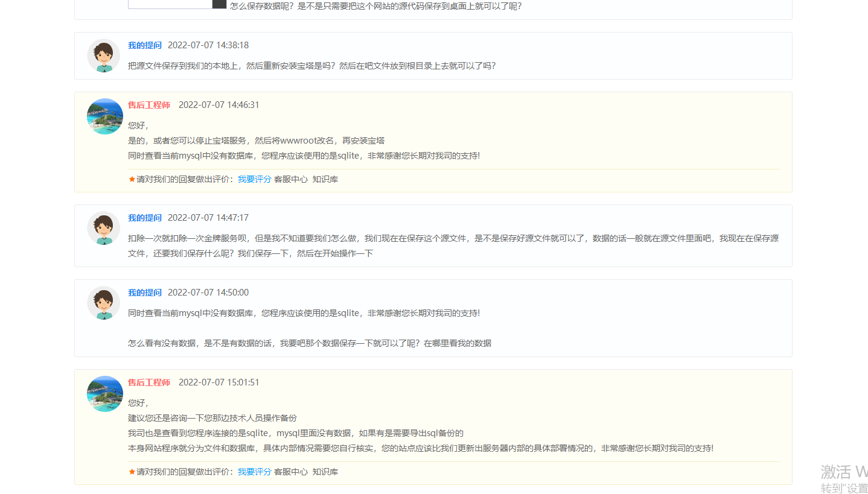This screenshot has height=494, width=868.
Task: Click the 我的提问 boy avatar in the 14:38 message
Action: coord(103,55)
